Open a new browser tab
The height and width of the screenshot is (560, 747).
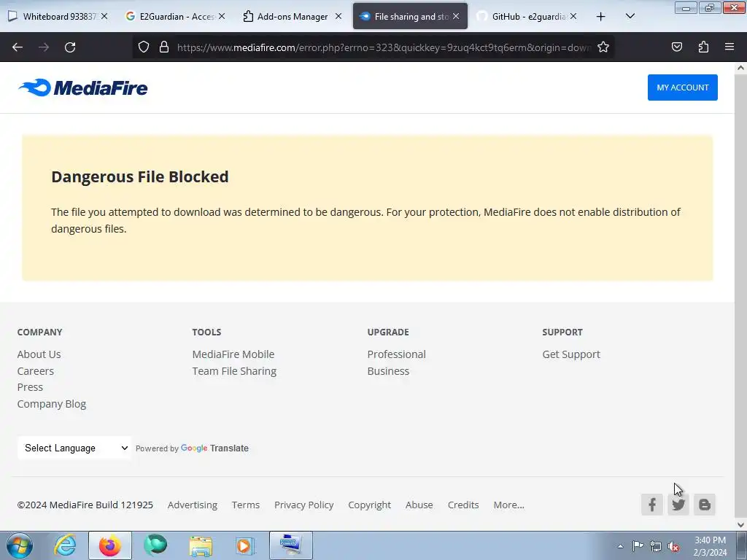point(601,17)
